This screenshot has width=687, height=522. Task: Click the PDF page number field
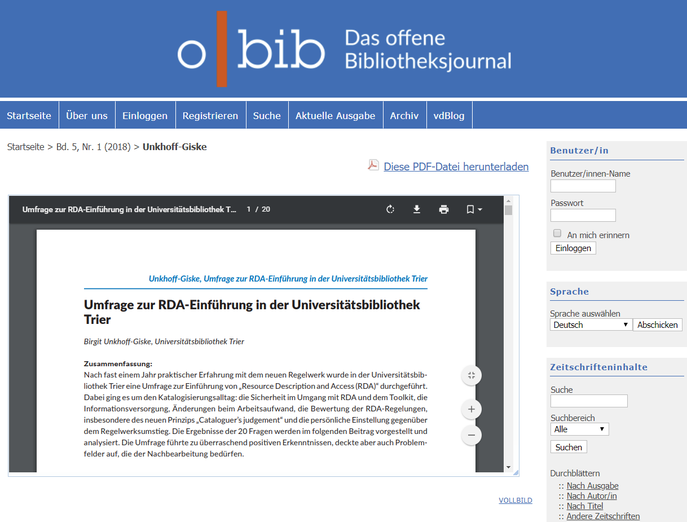(x=248, y=210)
